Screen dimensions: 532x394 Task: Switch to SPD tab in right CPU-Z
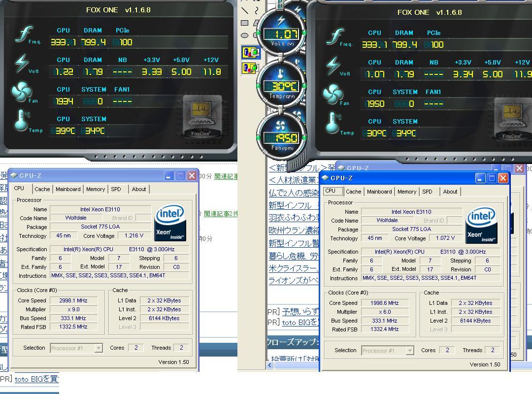coord(427,192)
